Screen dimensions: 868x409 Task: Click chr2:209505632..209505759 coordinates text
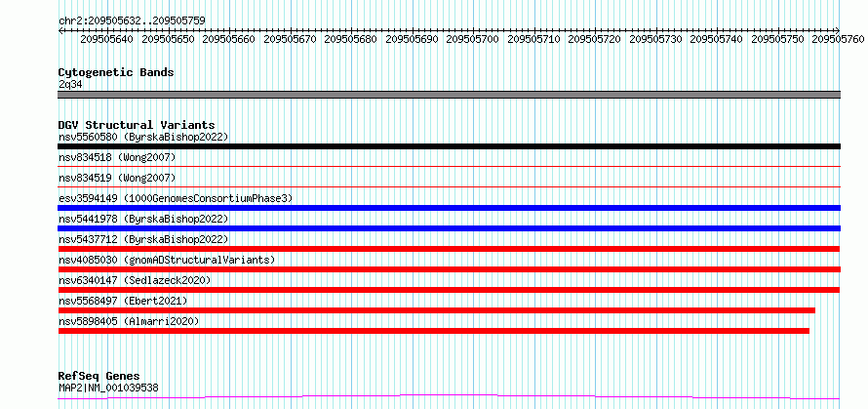(x=132, y=21)
